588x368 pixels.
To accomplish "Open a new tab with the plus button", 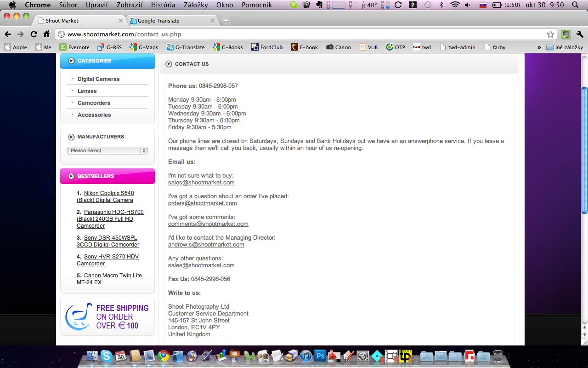I will coord(226,21).
